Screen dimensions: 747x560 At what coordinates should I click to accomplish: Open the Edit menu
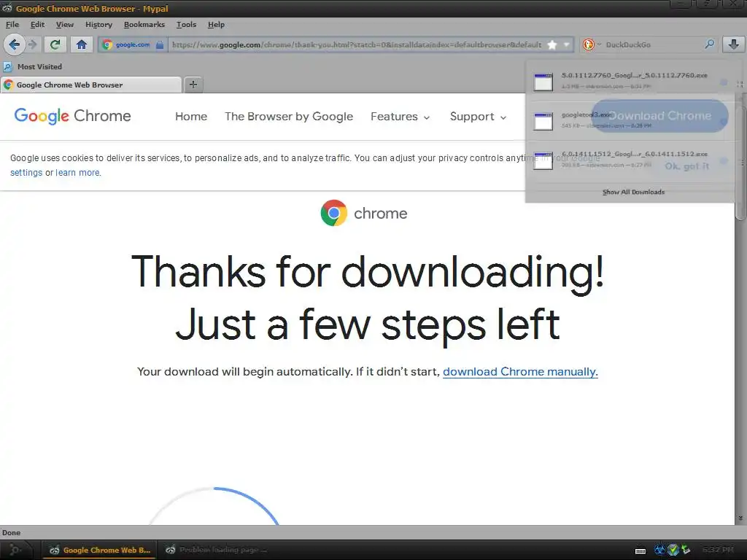tap(38, 24)
